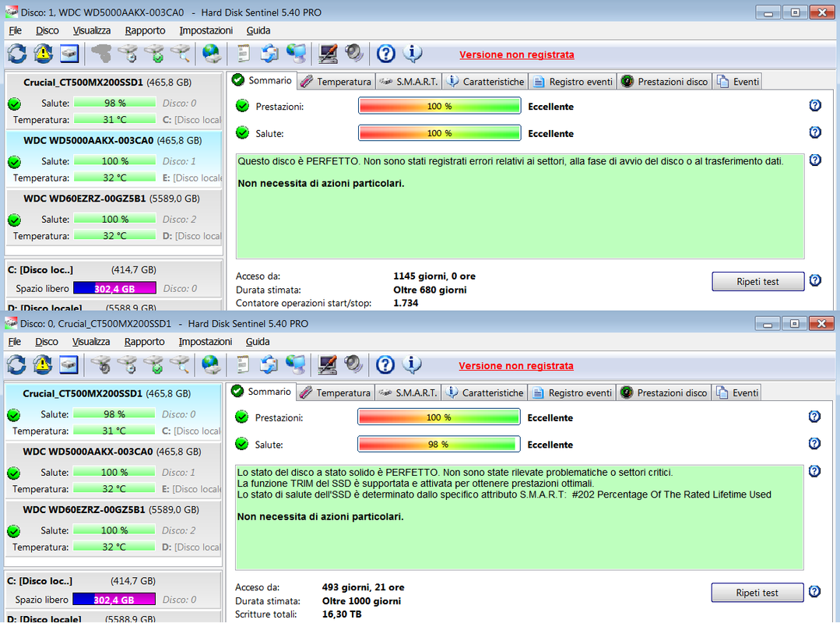The height and width of the screenshot is (623, 840).
Task: Click '1145 giorni, 0 ore' value in top window
Action: click(x=434, y=276)
